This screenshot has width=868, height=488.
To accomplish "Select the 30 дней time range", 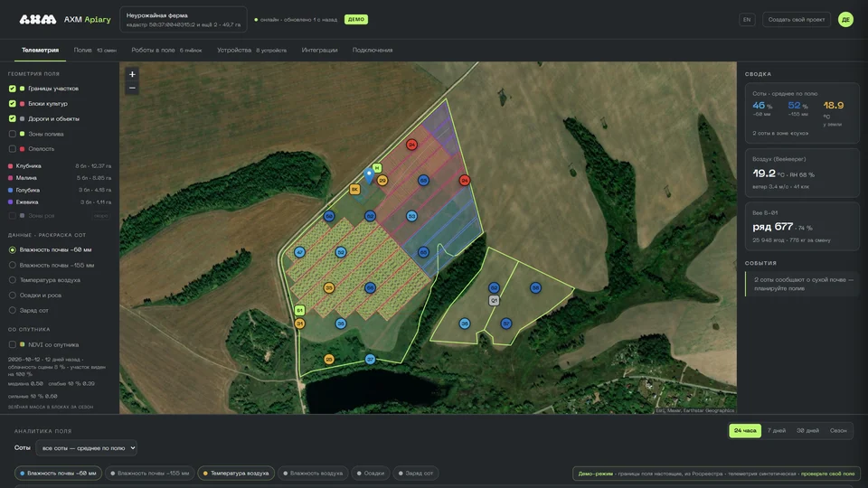I will click(x=807, y=430).
